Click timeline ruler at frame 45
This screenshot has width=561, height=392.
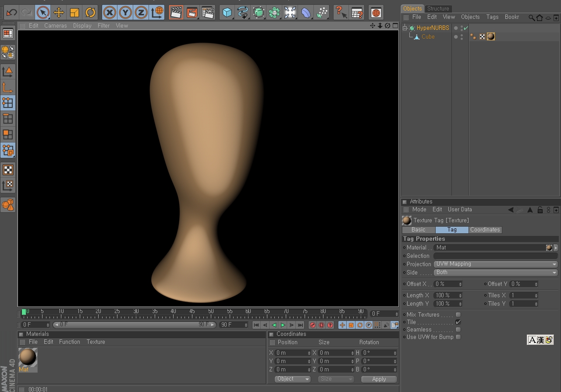pos(192,313)
